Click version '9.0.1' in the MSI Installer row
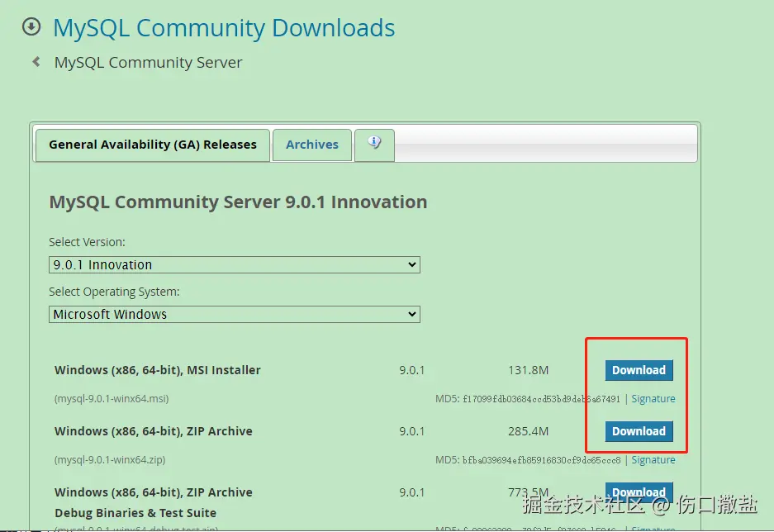This screenshot has height=532, width=774. (411, 370)
